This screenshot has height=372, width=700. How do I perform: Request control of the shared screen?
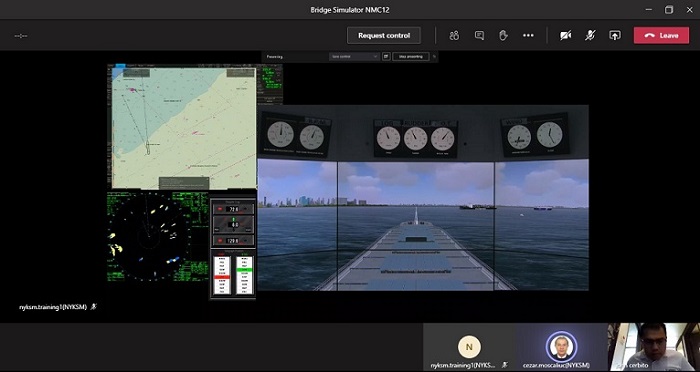[x=384, y=36]
